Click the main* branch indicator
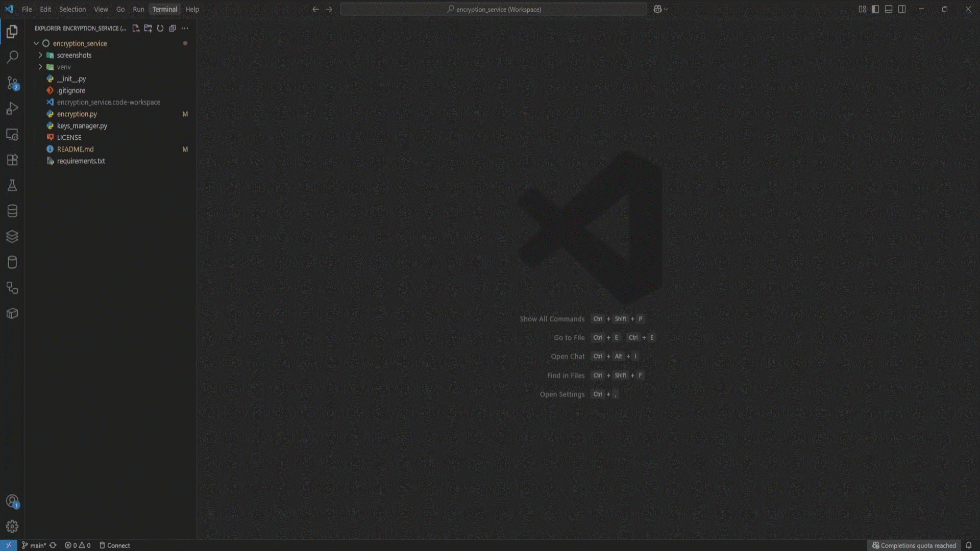Viewport: 980px width, 551px height. (34, 545)
